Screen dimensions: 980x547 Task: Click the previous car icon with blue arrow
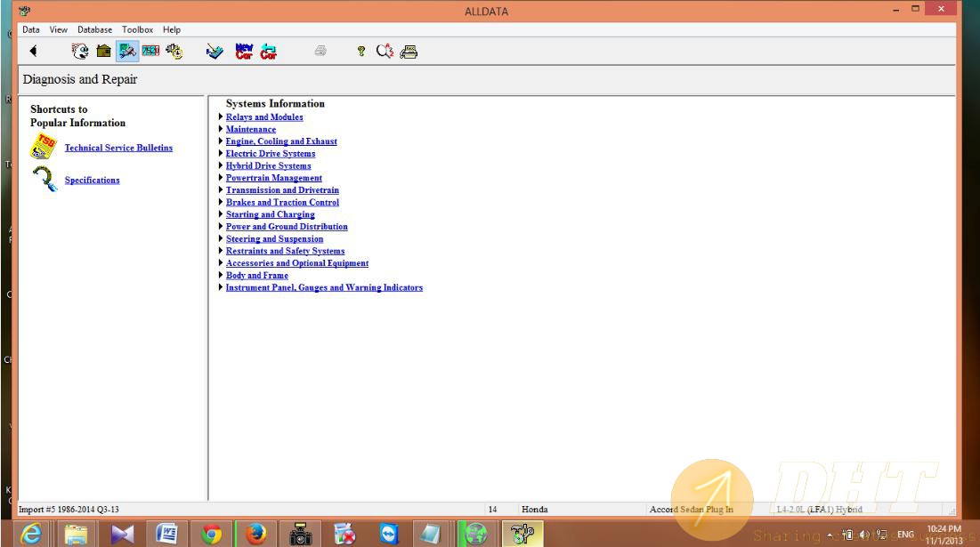[267, 52]
